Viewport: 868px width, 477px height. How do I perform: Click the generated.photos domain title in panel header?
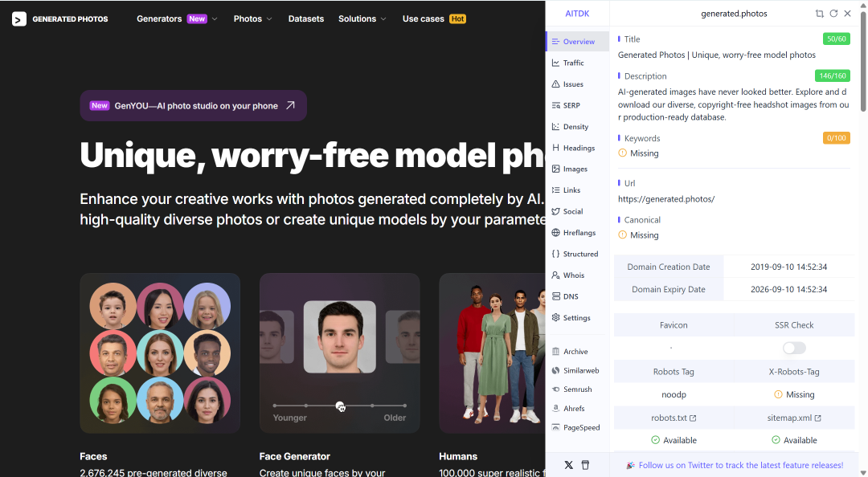point(734,14)
